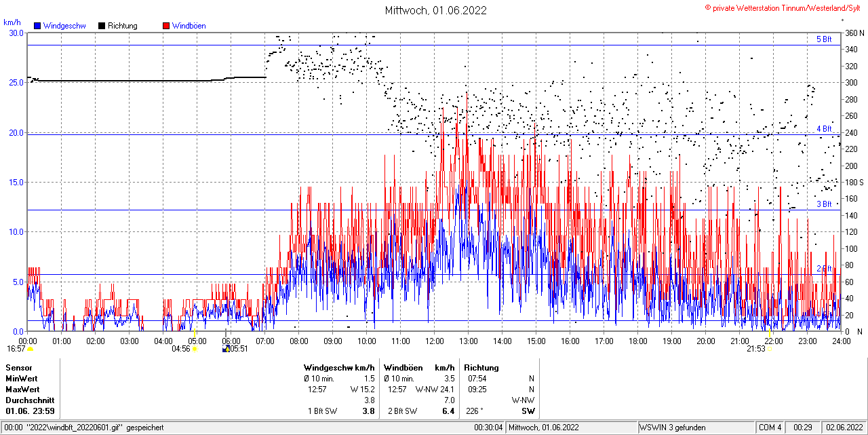
Task: Click the 02.06.2022 status bar date
Action: pos(844,428)
